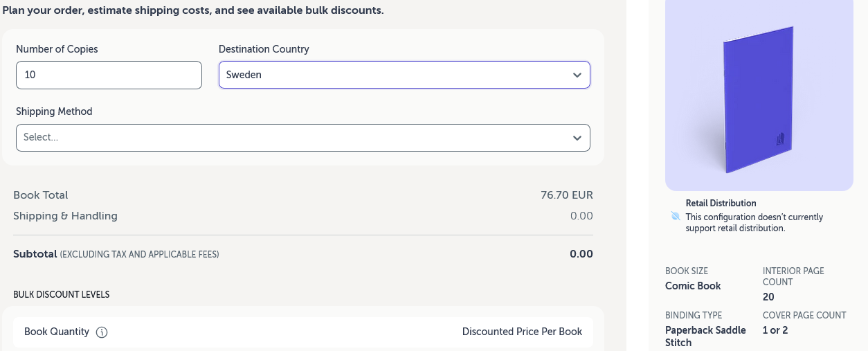The width and height of the screenshot is (868, 351).
Task: Click the purple book preview image
Action: 758,97
